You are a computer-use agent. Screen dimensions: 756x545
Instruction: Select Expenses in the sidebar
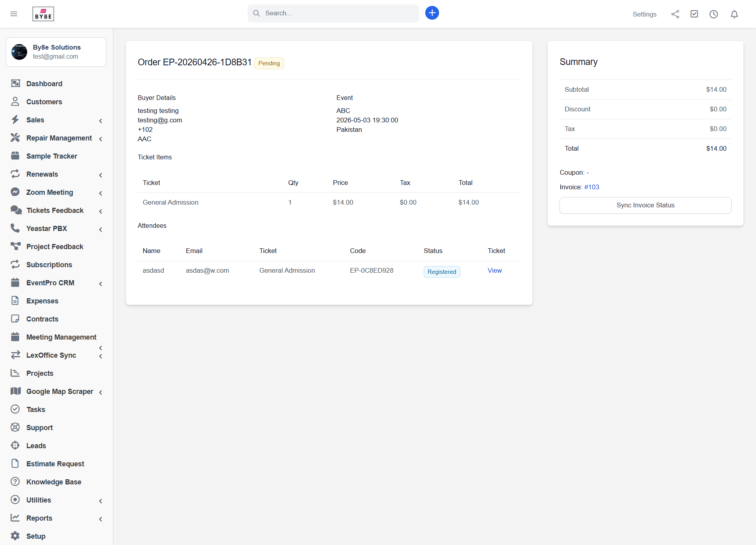click(x=42, y=301)
